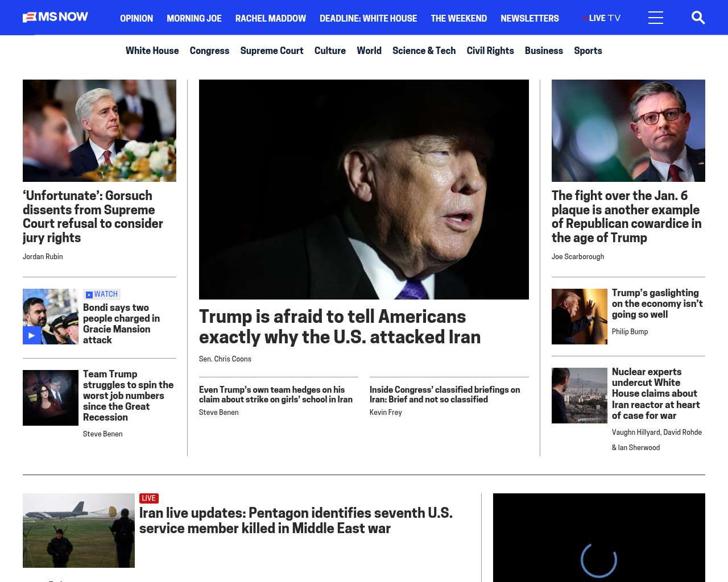
Task: Read Nuclear experts undercut White House story
Action: pos(656,394)
